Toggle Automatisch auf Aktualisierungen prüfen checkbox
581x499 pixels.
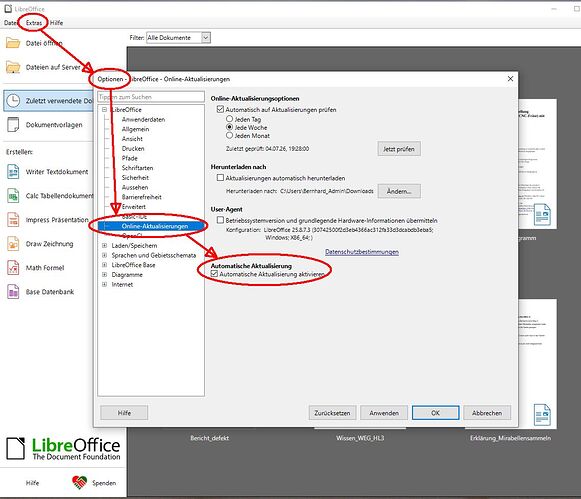tap(220, 109)
